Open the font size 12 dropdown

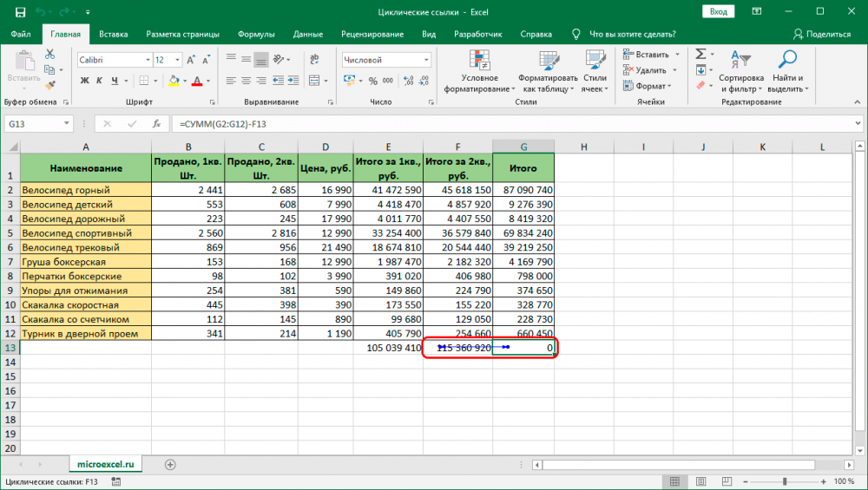point(177,60)
